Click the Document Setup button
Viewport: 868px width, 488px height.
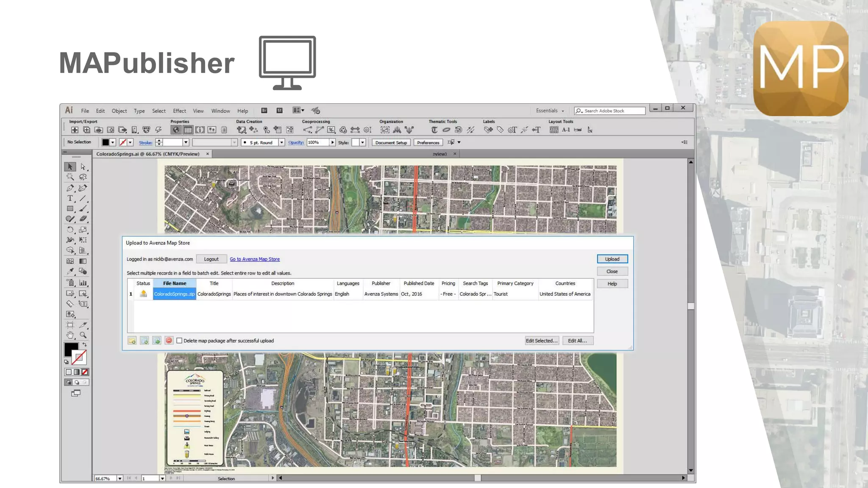pos(391,143)
